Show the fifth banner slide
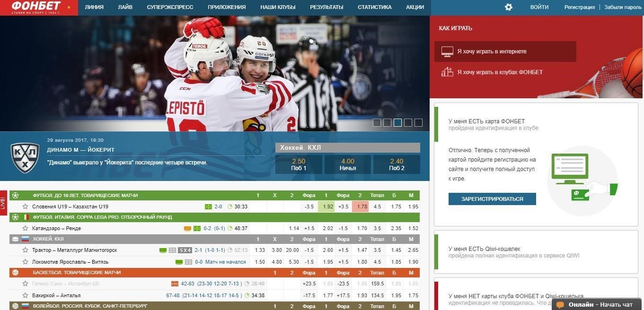644x310 pixels. 418,123
